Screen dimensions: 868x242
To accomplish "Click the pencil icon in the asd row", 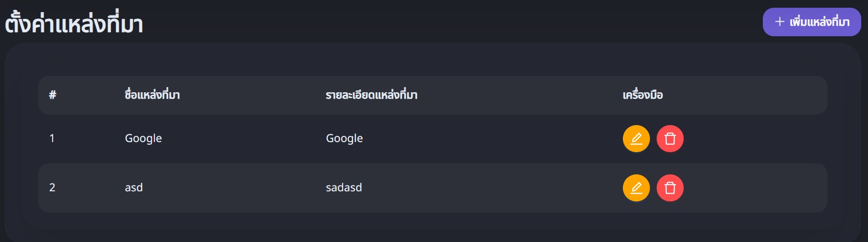I will tap(636, 188).
